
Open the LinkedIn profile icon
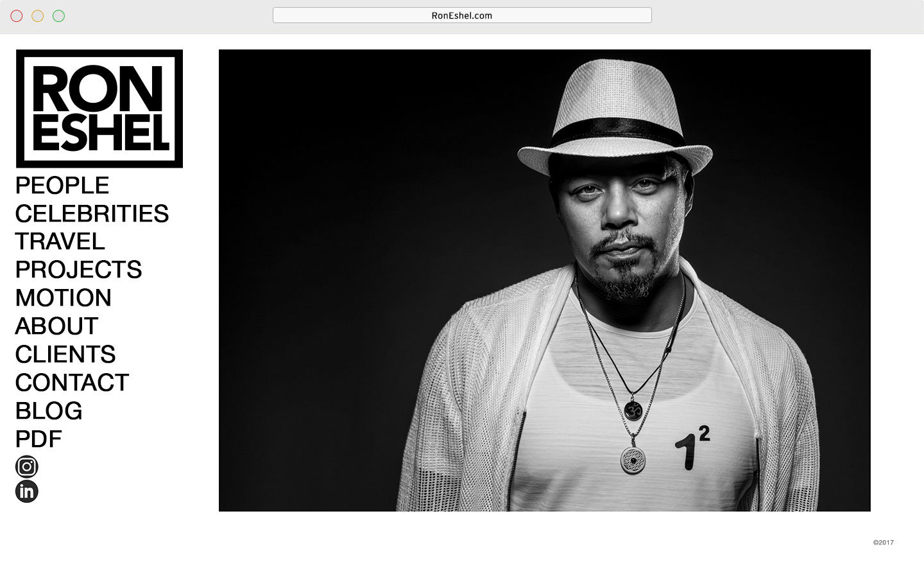coord(27,491)
